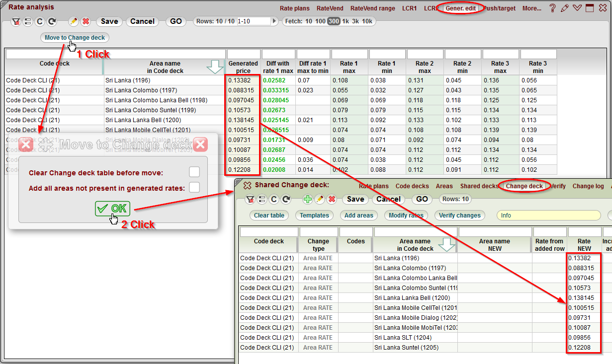Expand the chevron icon at top right
The height and width of the screenshot is (364, 612).
576,8
